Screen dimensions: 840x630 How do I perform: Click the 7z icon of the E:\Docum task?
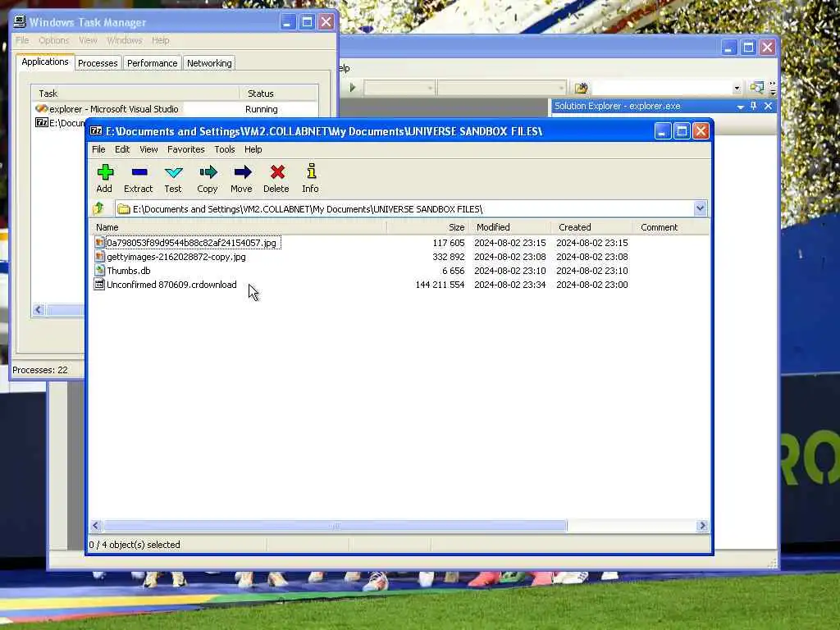41,123
